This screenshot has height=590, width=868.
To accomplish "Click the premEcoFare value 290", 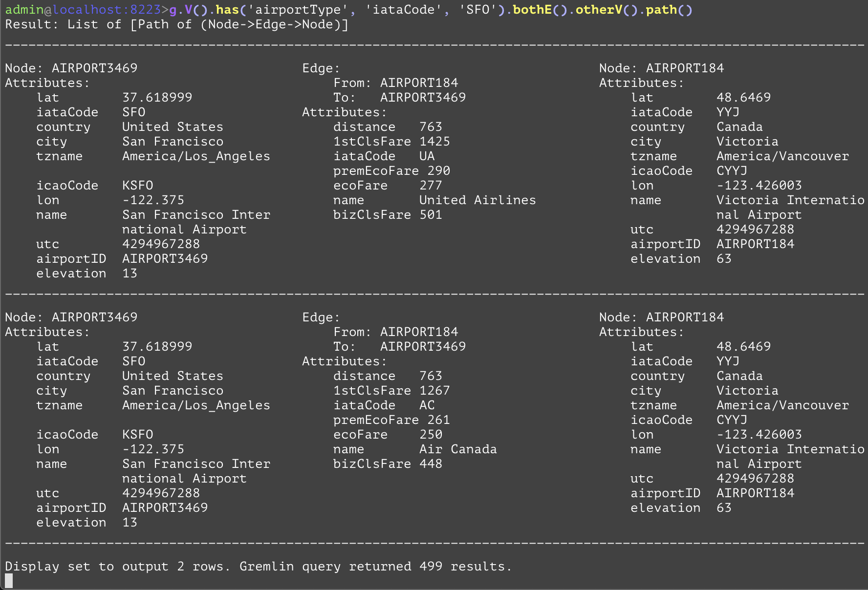I will point(438,171).
